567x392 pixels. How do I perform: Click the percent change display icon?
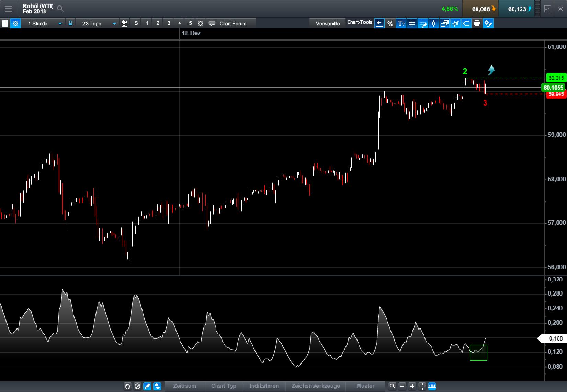[390, 23]
